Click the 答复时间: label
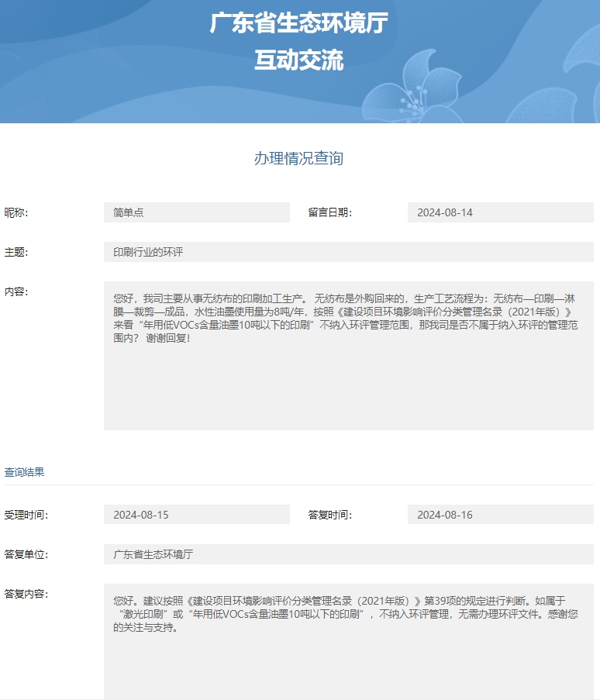Viewport: 600px width, 700px height. tap(330, 515)
